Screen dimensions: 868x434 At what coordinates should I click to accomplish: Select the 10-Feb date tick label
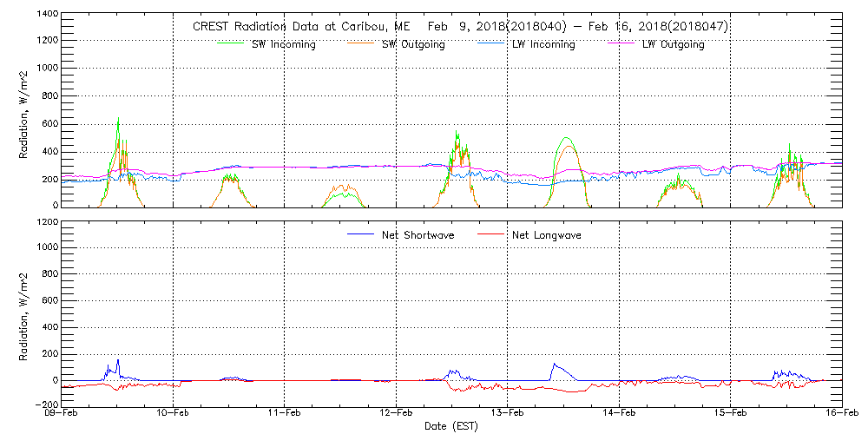pyautogui.click(x=174, y=415)
